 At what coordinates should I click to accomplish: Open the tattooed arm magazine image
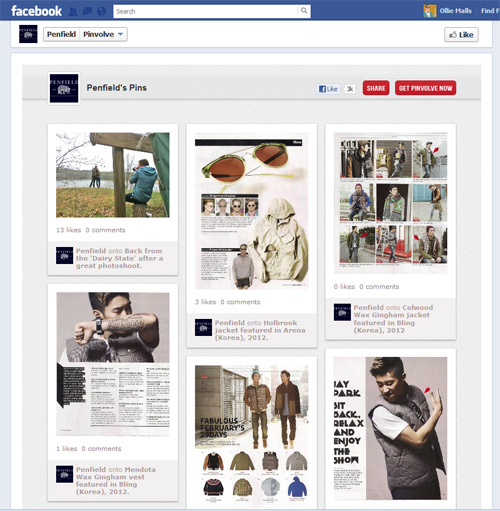click(x=113, y=364)
